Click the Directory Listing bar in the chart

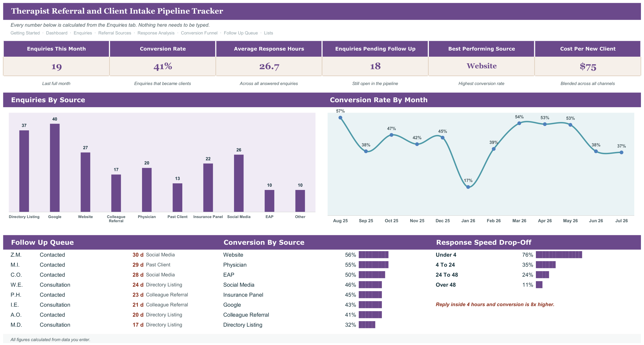click(x=24, y=171)
